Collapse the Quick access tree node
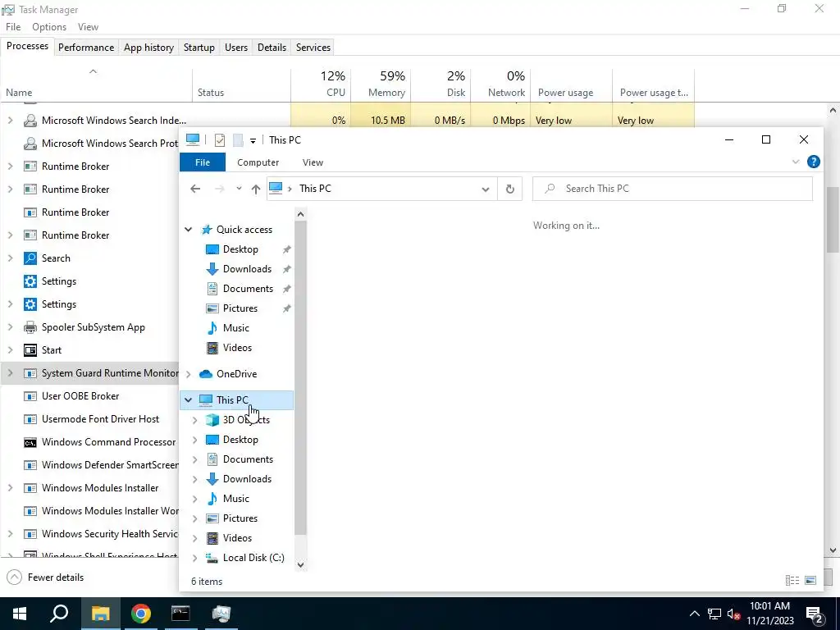This screenshot has width=840, height=630. (188, 230)
